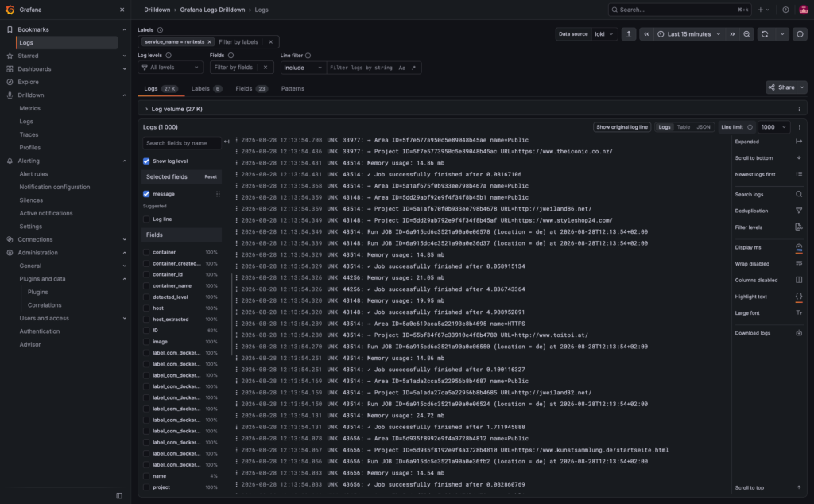Click the Deduplication filter icon
Screen dimensions: 814x504
(x=798, y=211)
